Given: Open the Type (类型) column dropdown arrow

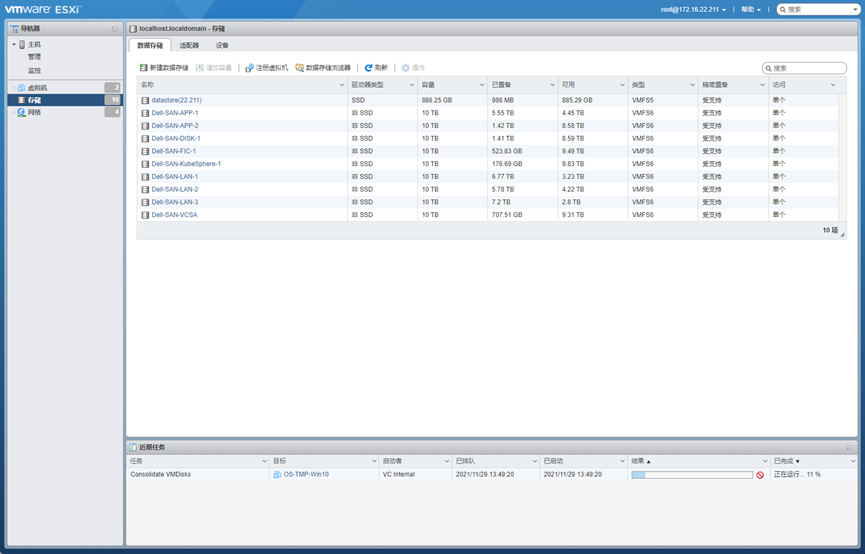Looking at the screenshot, I should (x=692, y=85).
